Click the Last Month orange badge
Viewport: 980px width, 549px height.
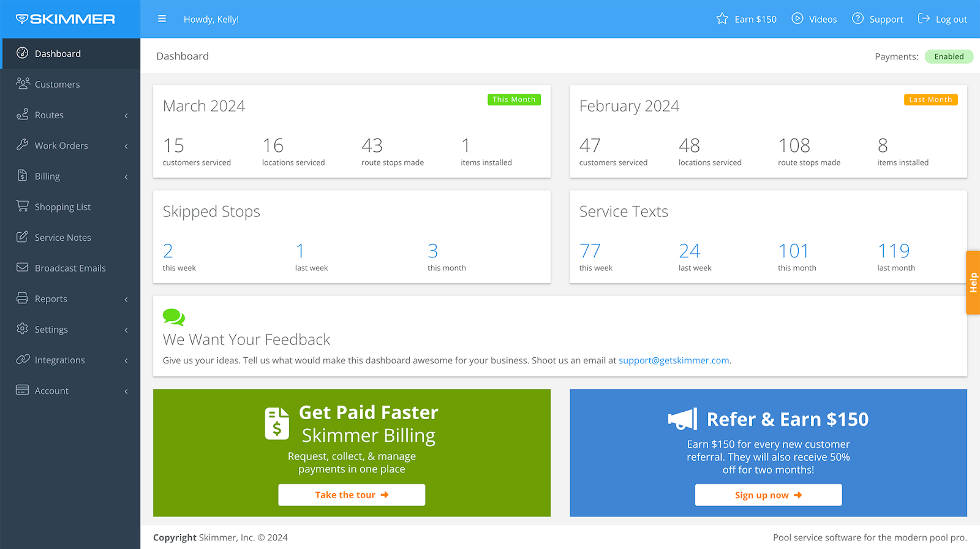tap(930, 99)
